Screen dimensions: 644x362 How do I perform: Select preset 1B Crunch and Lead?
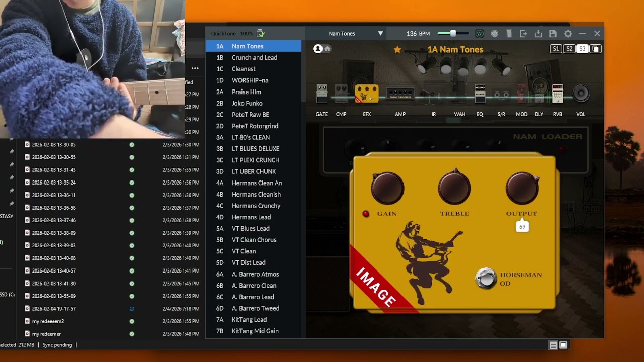click(x=254, y=58)
